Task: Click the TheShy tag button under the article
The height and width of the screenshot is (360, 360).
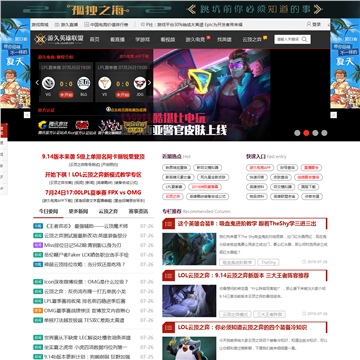Action: click(x=268, y=262)
